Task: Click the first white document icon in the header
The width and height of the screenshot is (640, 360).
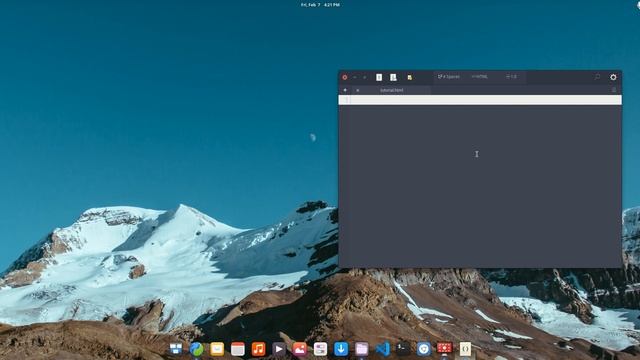Action: 379,77
